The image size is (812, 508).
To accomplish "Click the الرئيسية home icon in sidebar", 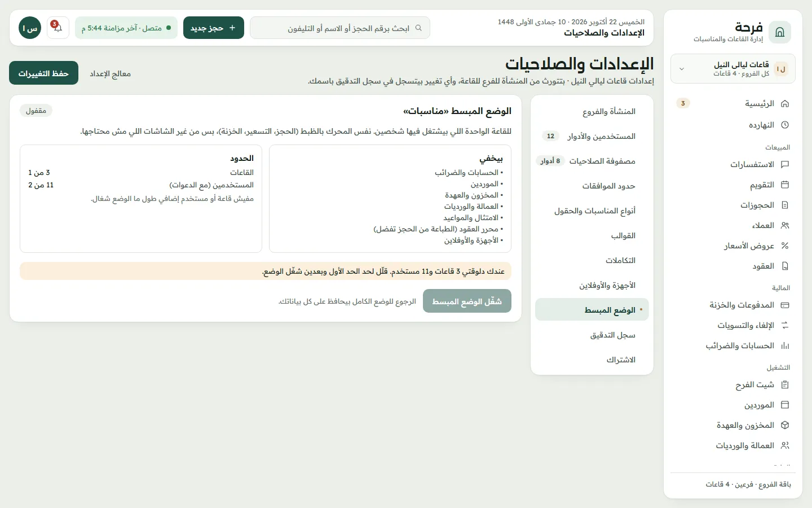I will 785,104.
